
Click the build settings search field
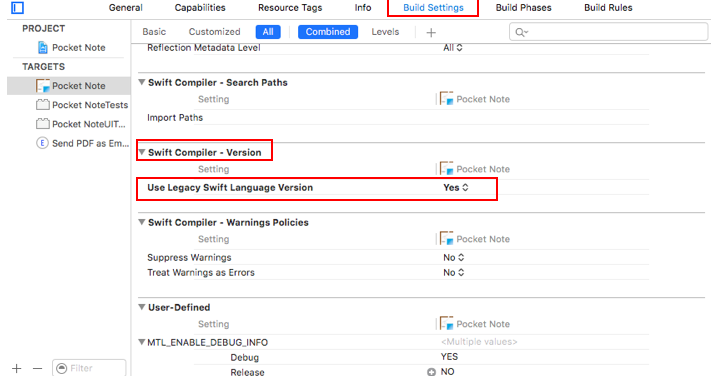pos(609,32)
